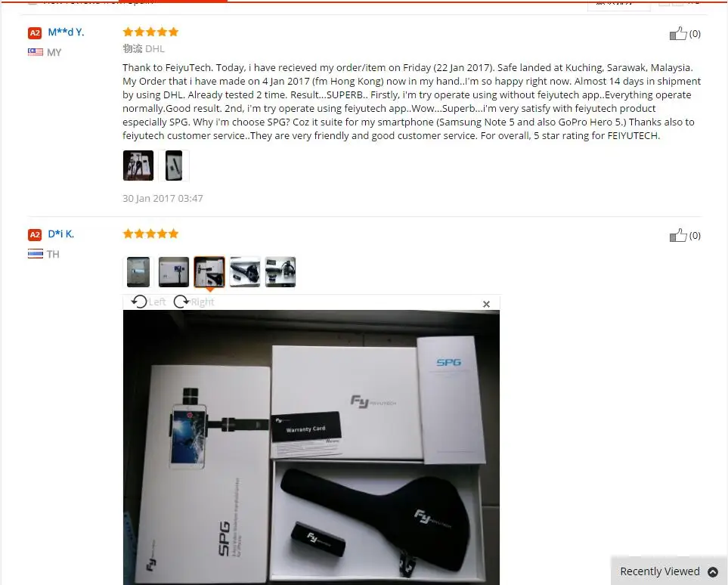The height and width of the screenshot is (585, 728).
Task: Open M**d Y.'s first review photo thumbnail
Action: tap(138, 166)
